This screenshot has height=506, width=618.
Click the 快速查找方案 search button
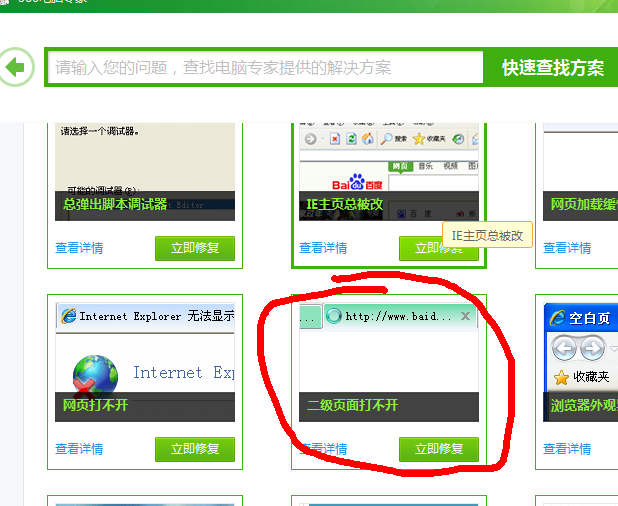click(x=553, y=67)
